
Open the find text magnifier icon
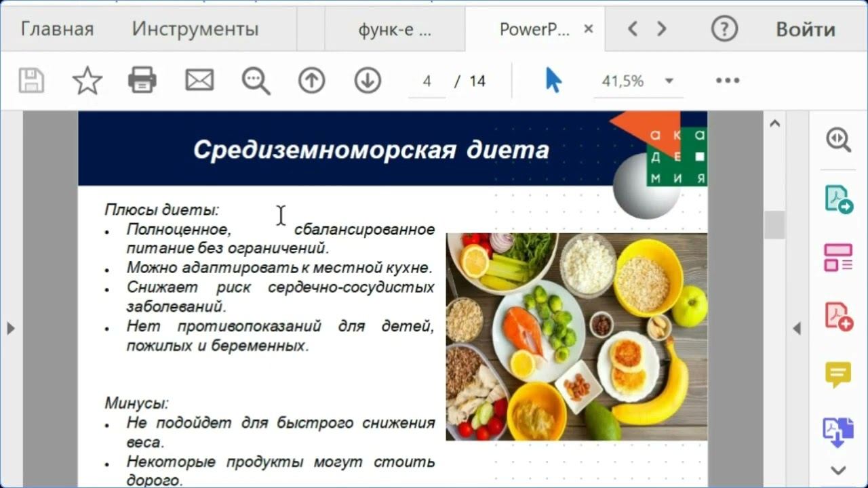[256, 81]
